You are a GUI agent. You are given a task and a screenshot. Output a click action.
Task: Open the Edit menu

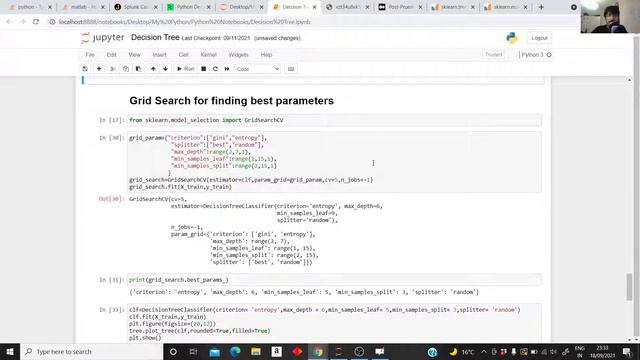(111, 55)
